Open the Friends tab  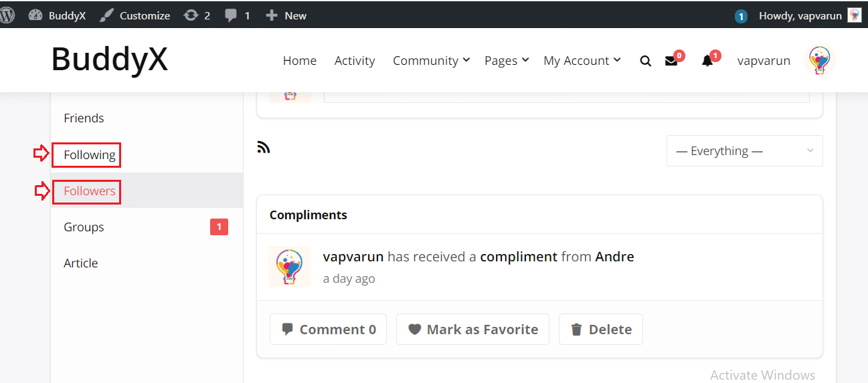(84, 118)
